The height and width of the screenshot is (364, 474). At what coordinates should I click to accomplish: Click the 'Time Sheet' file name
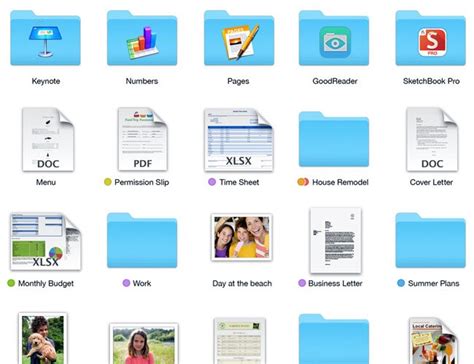(239, 182)
